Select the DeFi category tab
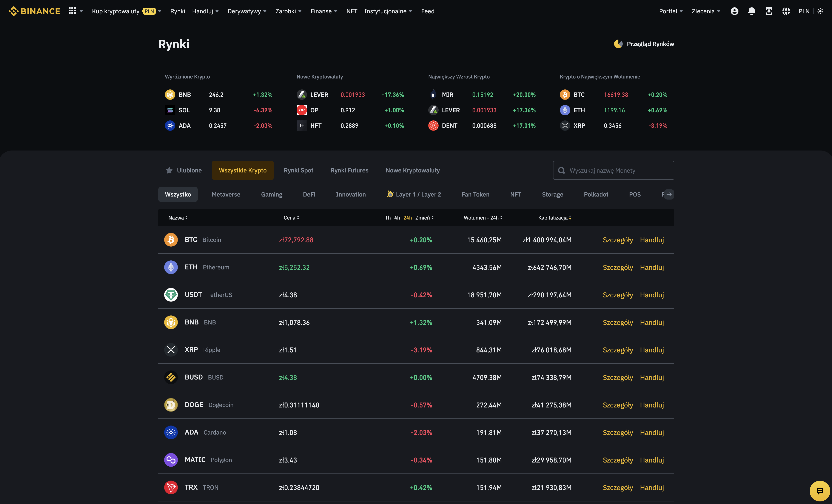This screenshot has width=832, height=504. pyautogui.click(x=309, y=194)
